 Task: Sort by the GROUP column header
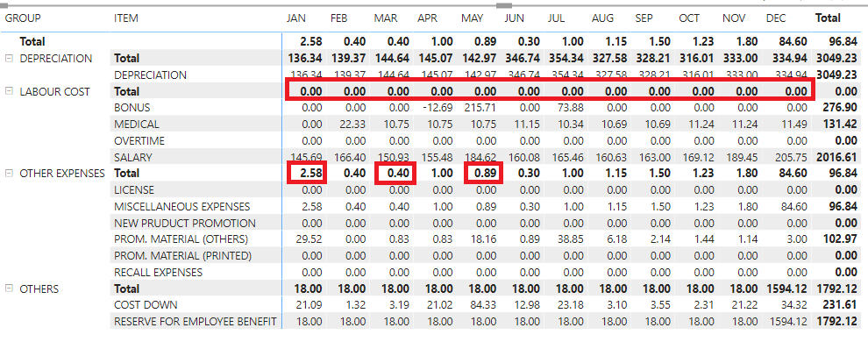23,18
